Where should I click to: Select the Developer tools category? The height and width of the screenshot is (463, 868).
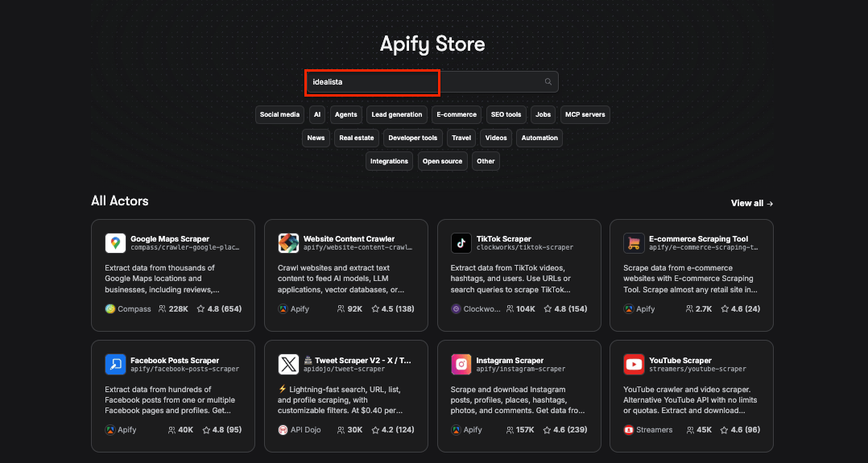413,138
